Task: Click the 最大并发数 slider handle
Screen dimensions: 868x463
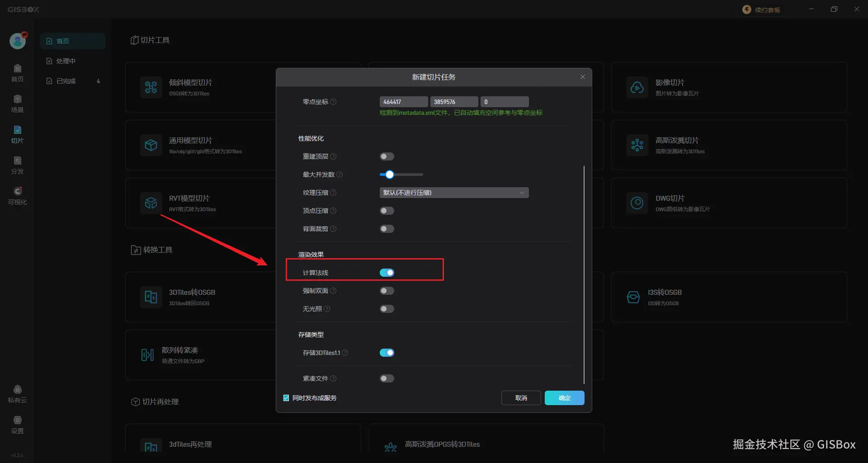Action: pos(390,175)
